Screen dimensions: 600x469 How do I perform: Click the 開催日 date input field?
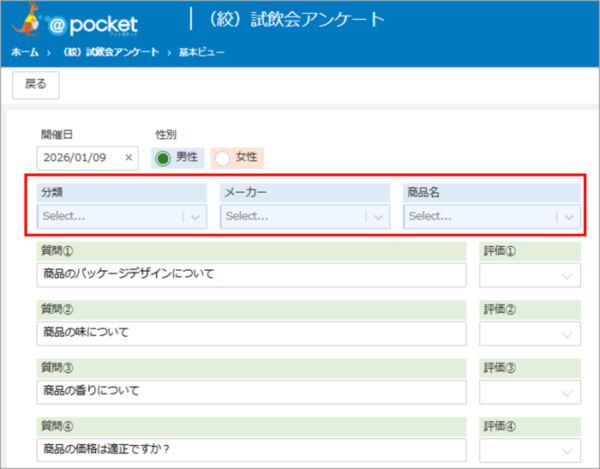pos(80,158)
